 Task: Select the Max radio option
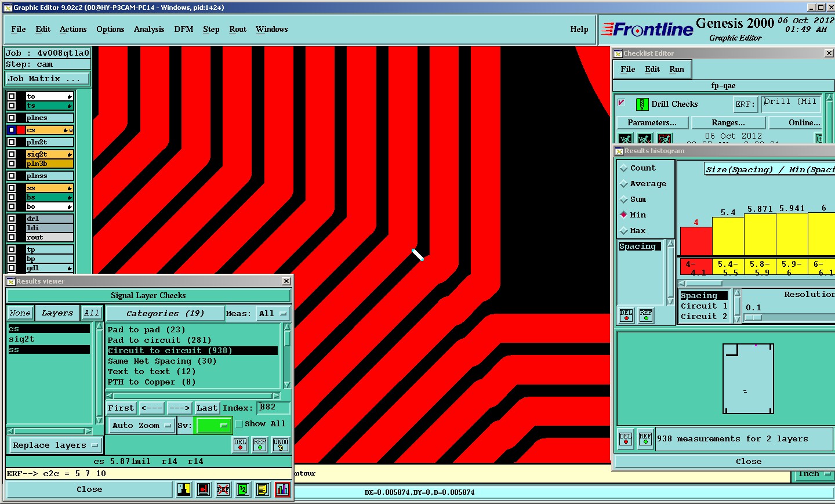(x=624, y=230)
